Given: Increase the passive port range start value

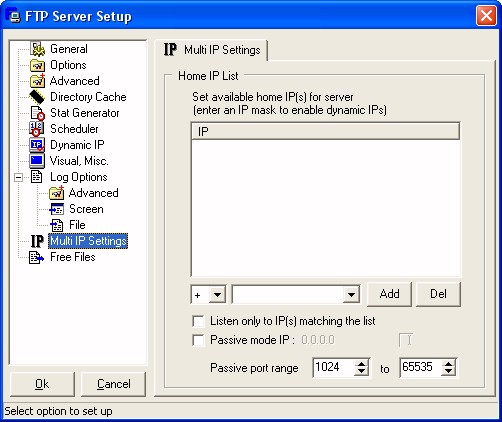Looking at the screenshot, I should pos(361,364).
